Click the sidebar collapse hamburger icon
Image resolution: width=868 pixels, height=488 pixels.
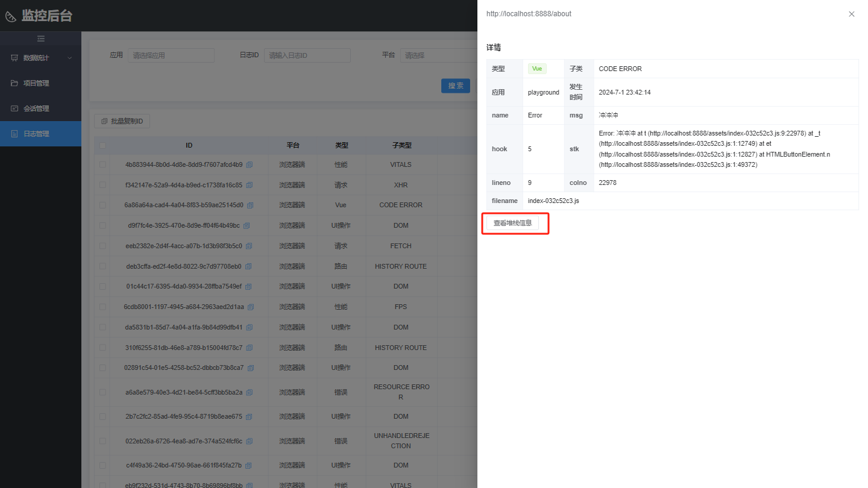tap(41, 39)
